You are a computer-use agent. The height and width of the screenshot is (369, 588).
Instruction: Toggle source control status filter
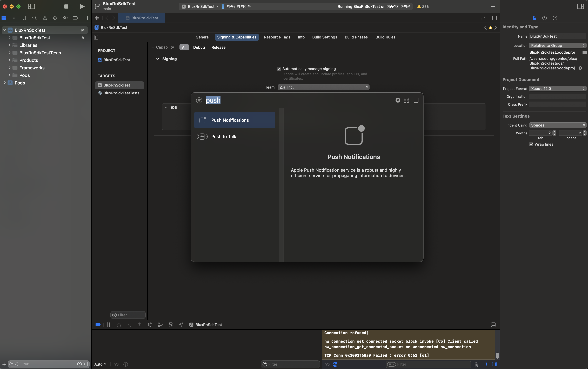tap(85, 364)
